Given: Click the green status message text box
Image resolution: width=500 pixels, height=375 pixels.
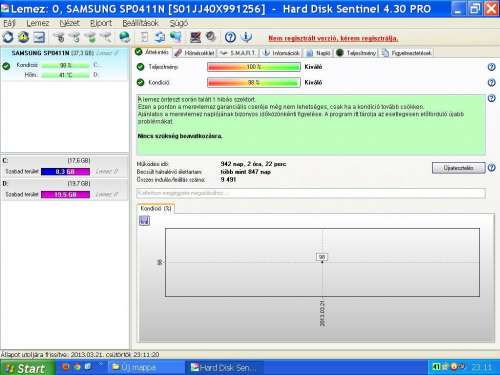Looking at the screenshot, I should (311, 125).
